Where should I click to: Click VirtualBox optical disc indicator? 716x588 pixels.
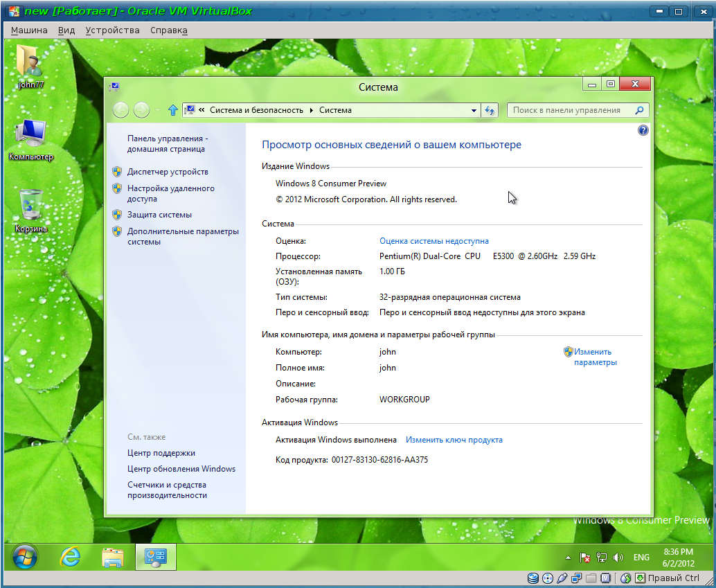tap(547, 578)
